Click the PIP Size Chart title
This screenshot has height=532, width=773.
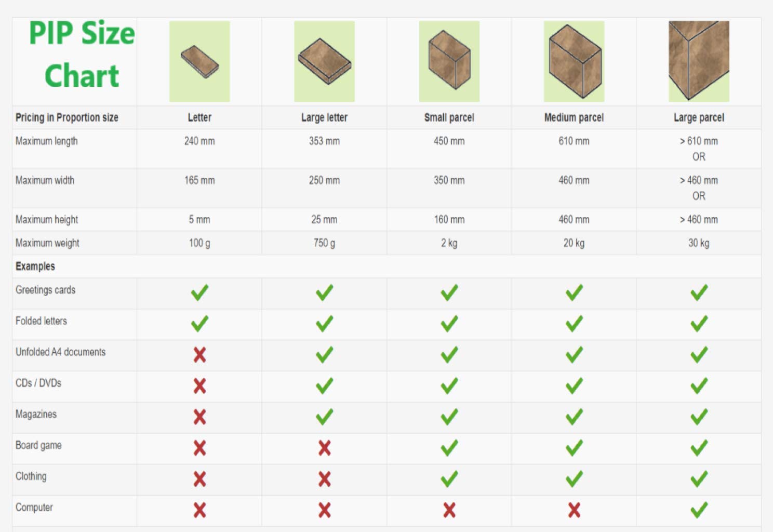82,55
